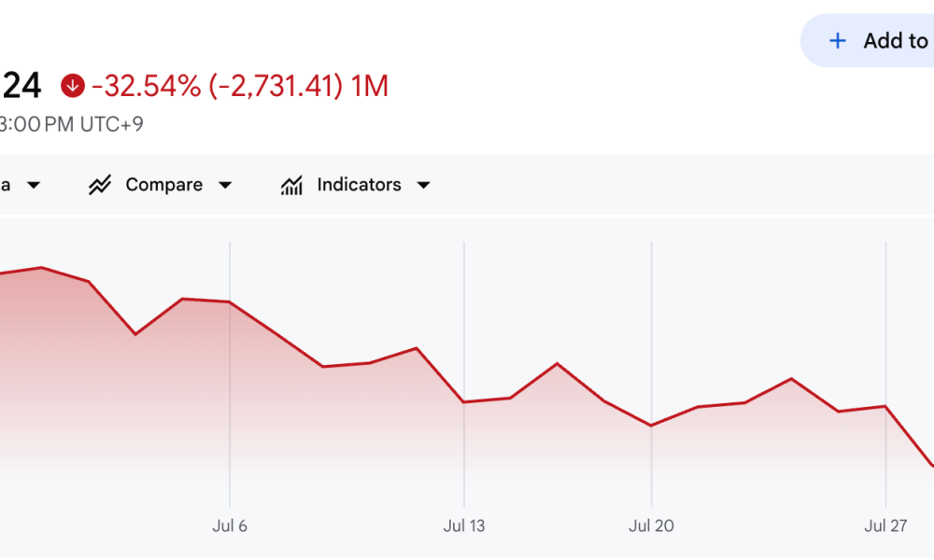Select the Indicators menu label

pos(359,185)
